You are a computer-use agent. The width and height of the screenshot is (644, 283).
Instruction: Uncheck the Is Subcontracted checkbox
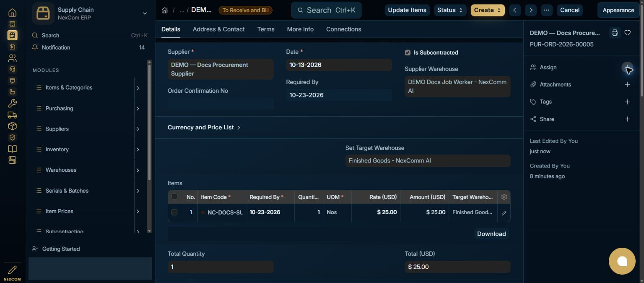(408, 52)
